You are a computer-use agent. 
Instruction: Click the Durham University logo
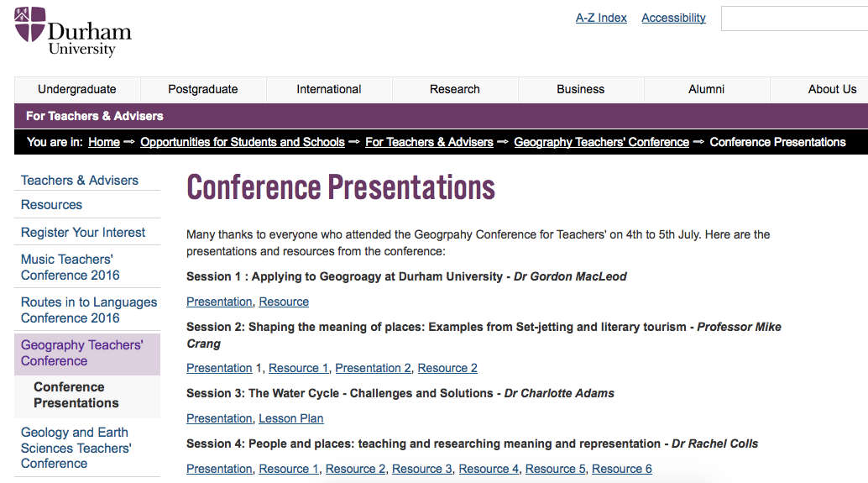73,32
